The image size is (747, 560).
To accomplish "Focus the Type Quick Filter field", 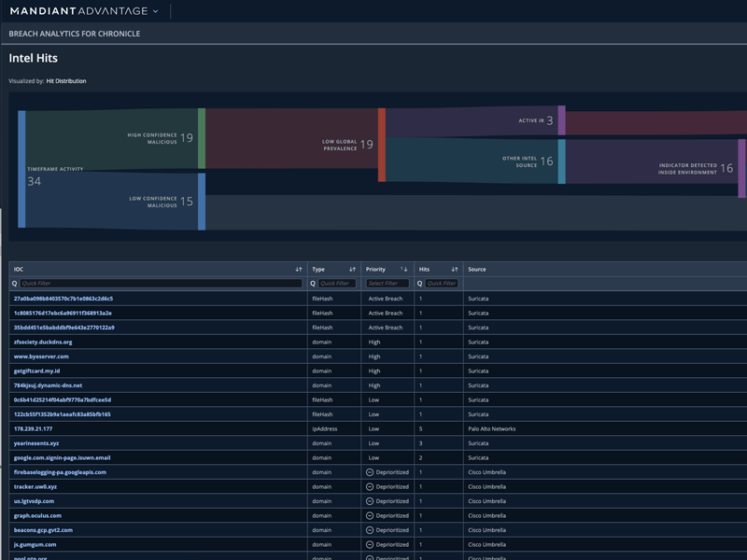I will tap(337, 284).
